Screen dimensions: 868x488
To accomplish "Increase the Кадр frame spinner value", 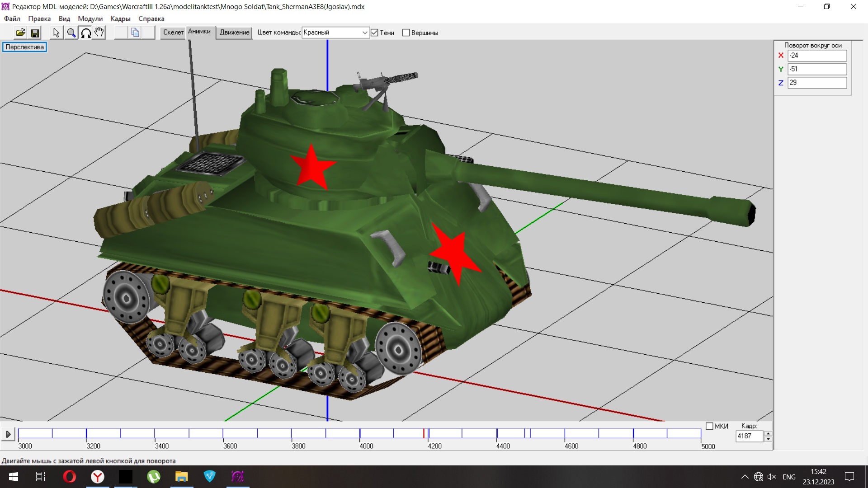I will click(x=768, y=433).
